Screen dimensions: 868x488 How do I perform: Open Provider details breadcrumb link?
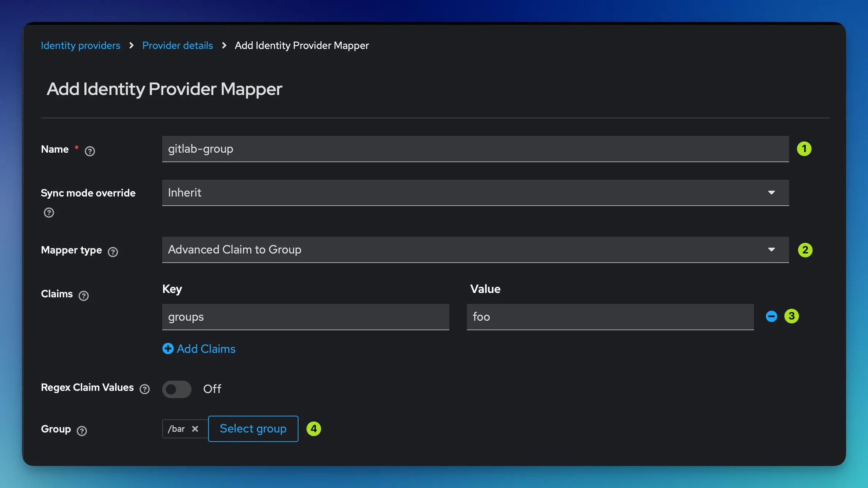[x=177, y=45]
